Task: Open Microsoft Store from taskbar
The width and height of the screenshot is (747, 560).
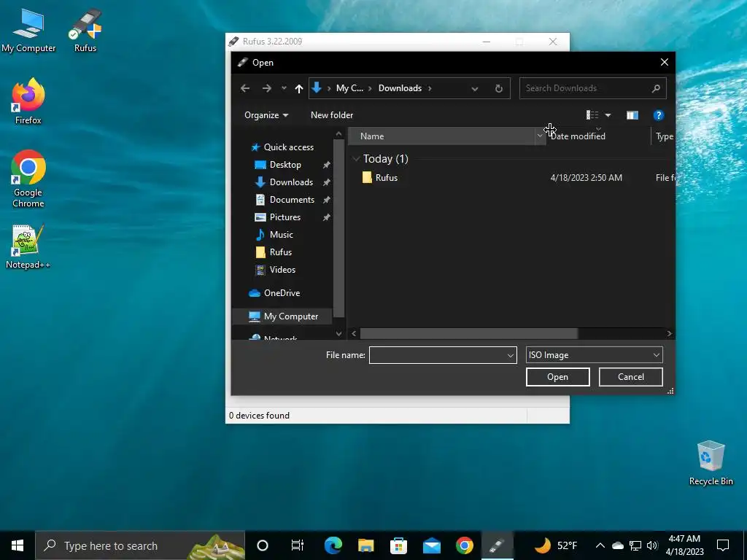Action: [399, 545]
